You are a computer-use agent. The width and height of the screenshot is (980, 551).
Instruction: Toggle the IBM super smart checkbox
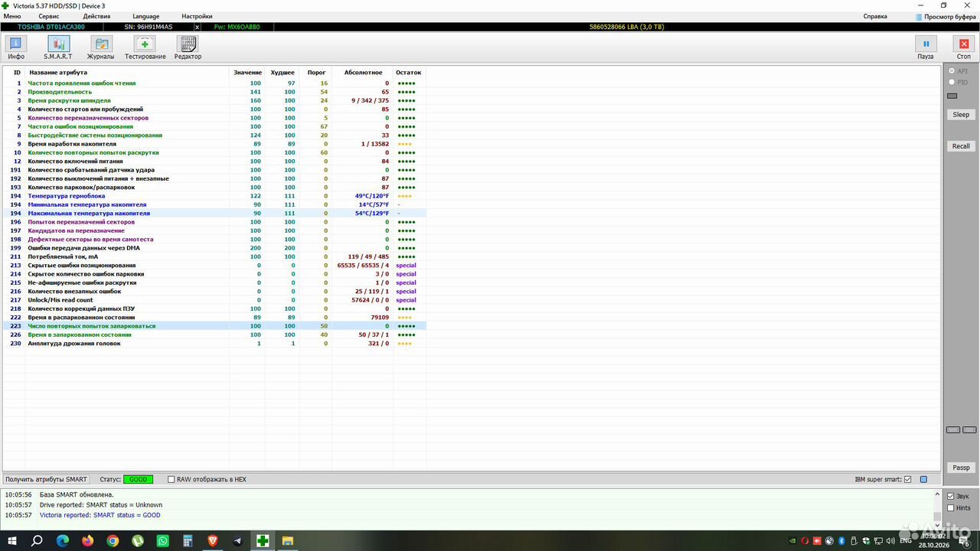(908, 480)
